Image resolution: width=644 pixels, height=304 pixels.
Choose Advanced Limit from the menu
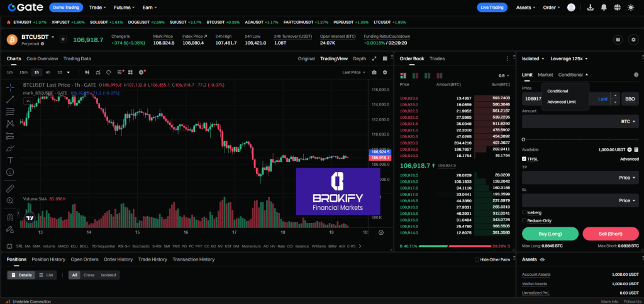[x=562, y=102]
